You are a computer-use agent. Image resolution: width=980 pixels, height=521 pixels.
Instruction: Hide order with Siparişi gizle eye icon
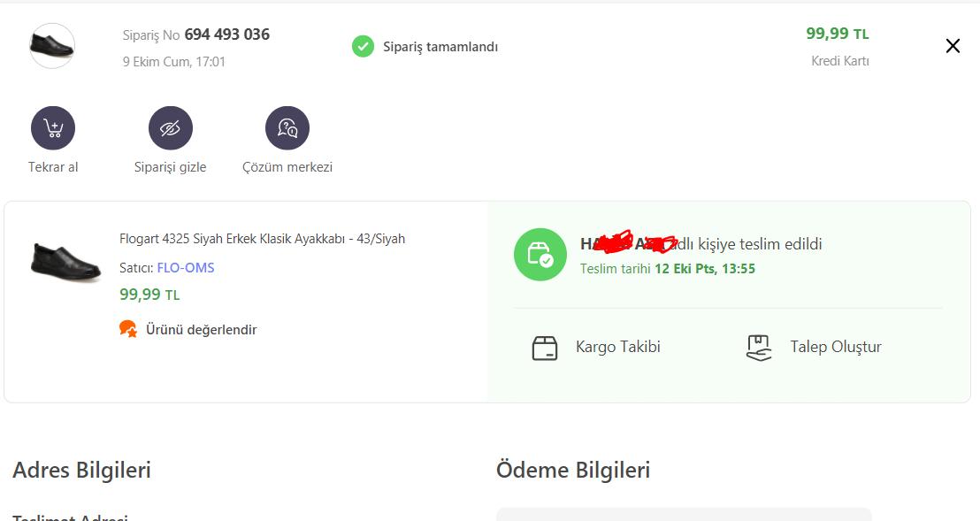tap(171, 128)
